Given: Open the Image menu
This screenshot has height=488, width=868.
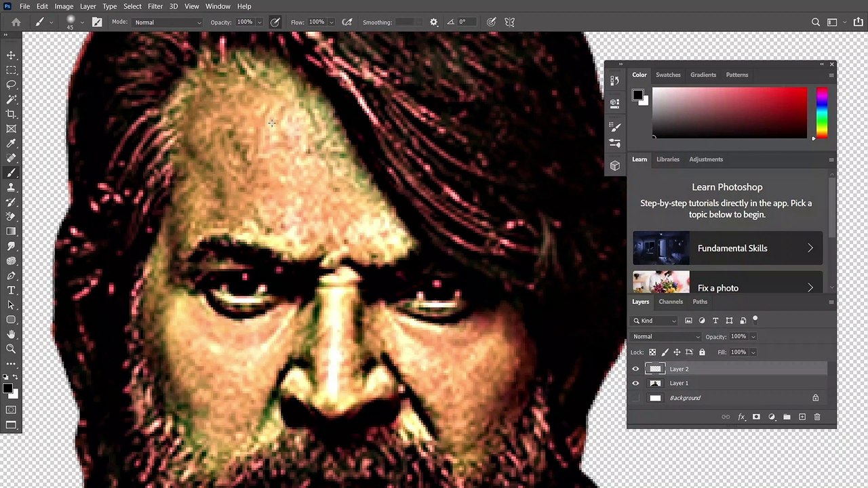Looking at the screenshot, I should tap(64, 6).
